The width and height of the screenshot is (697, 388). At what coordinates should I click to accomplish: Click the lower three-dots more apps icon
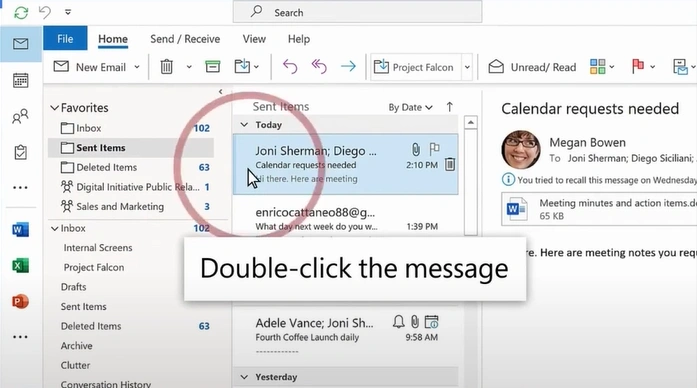20,337
